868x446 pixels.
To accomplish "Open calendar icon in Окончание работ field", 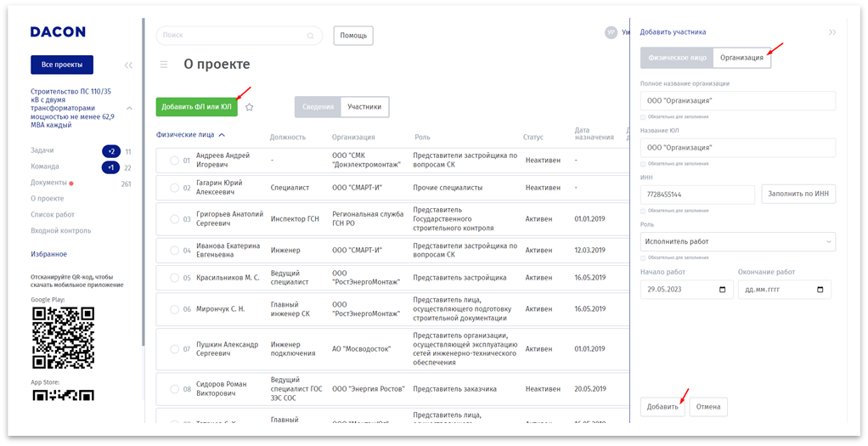I will coord(820,290).
